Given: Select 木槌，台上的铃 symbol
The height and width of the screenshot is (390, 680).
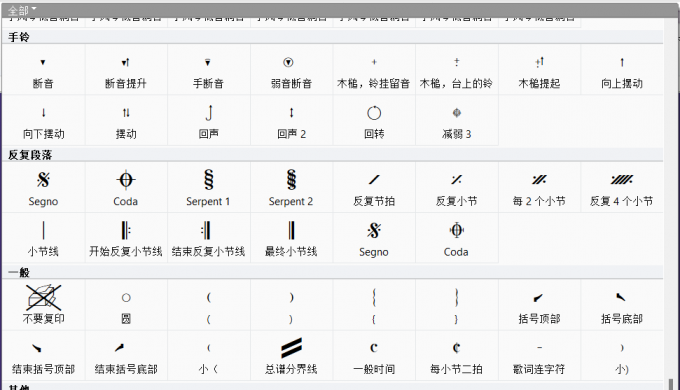Looking at the screenshot, I should (x=457, y=70).
